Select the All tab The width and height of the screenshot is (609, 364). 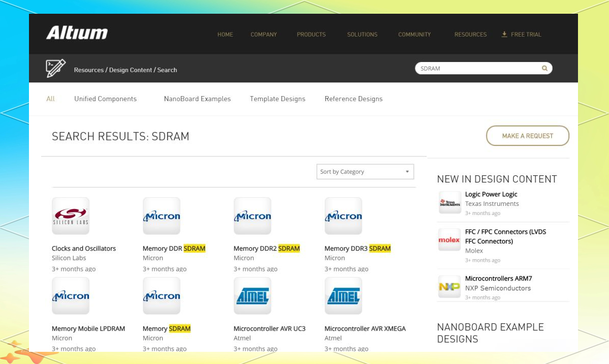click(50, 99)
